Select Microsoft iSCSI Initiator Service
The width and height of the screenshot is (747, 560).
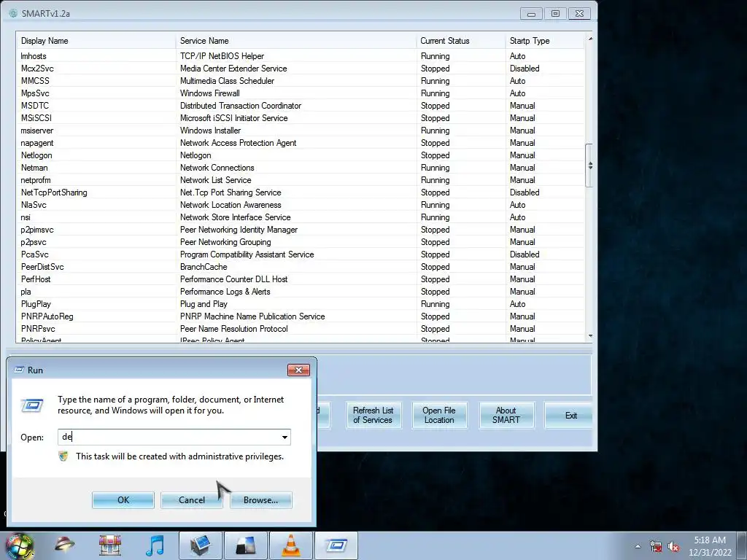tap(233, 118)
